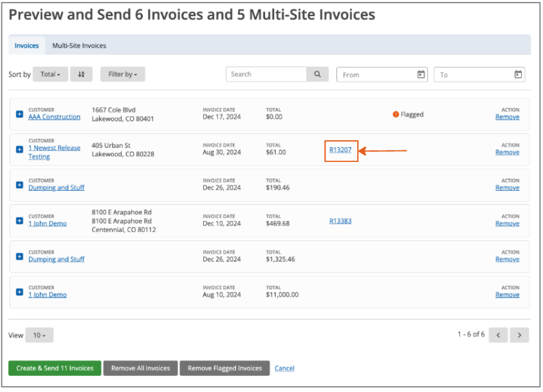
Task: Remove the $469.68 invoice
Action: [x=508, y=224]
